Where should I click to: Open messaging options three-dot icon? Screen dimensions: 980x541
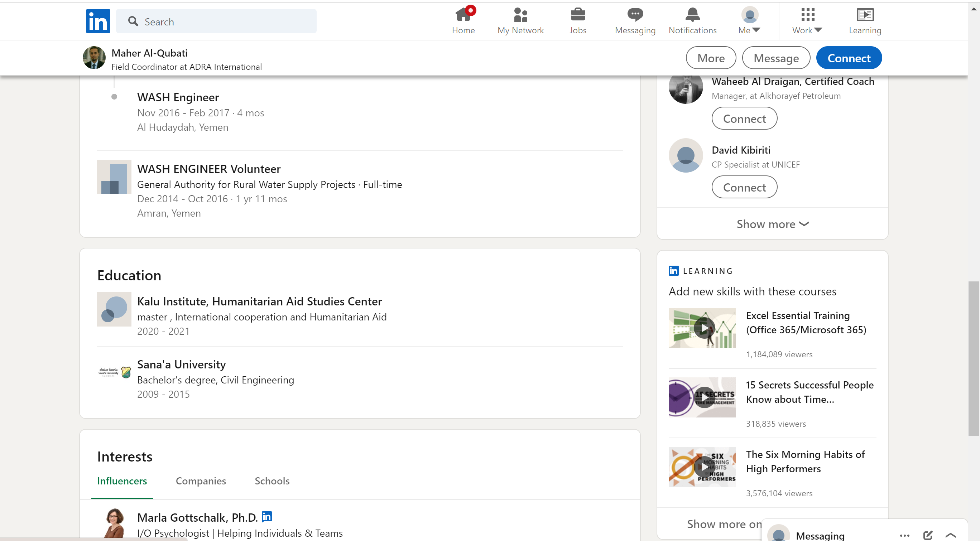[x=904, y=535]
